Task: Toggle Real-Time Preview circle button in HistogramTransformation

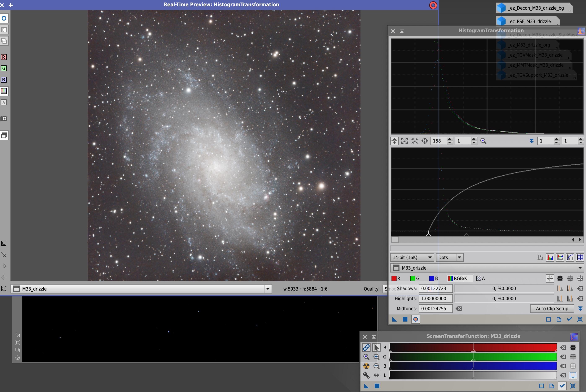Action: (x=415, y=319)
